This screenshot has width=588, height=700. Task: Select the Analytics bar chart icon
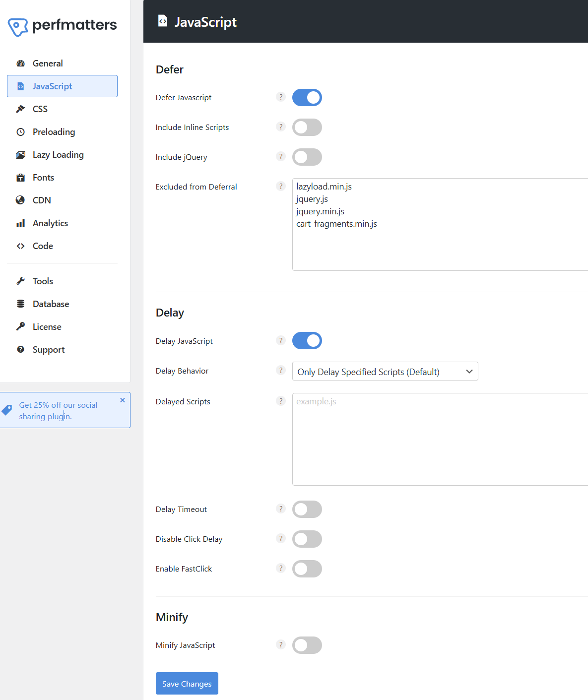[x=20, y=223]
